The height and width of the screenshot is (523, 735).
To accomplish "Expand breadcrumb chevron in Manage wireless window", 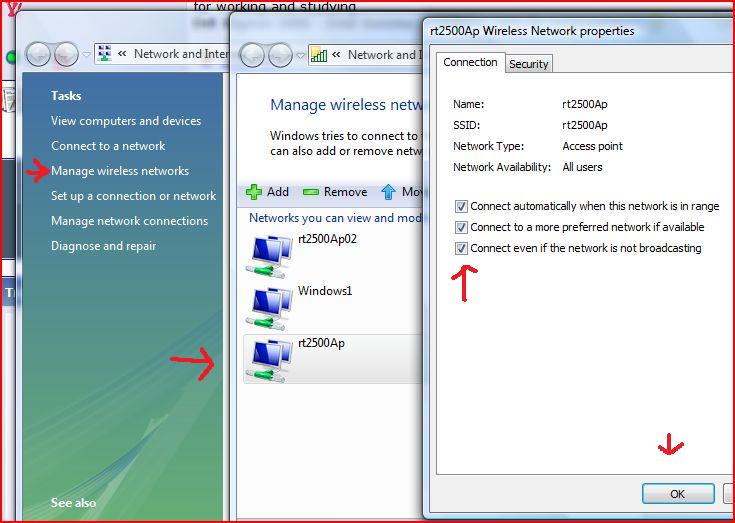I will pyautogui.click(x=337, y=55).
